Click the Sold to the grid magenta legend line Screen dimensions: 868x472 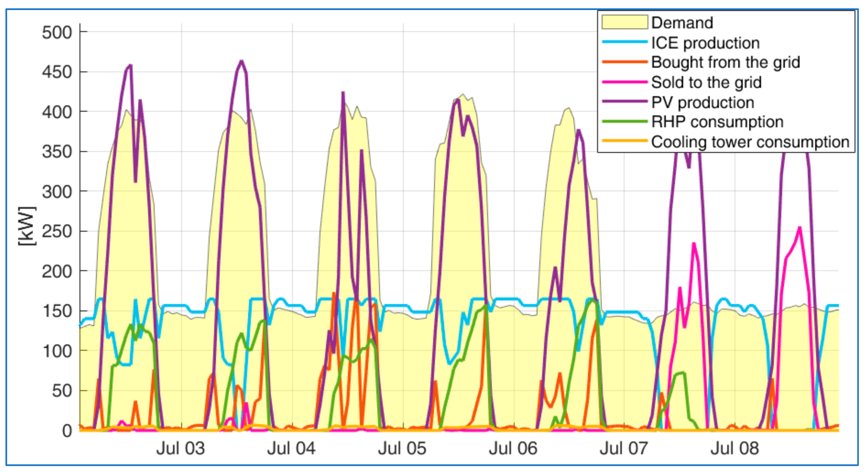pyautogui.click(x=624, y=82)
